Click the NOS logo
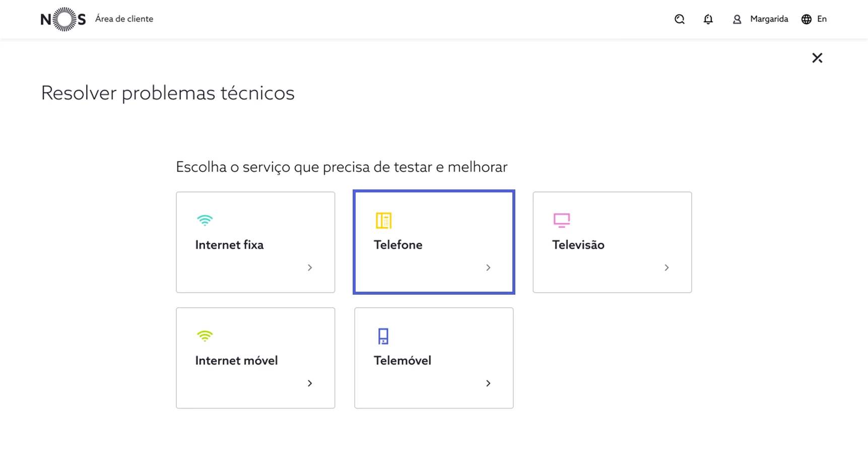This screenshot has width=868, height=470. pos(63,19)
